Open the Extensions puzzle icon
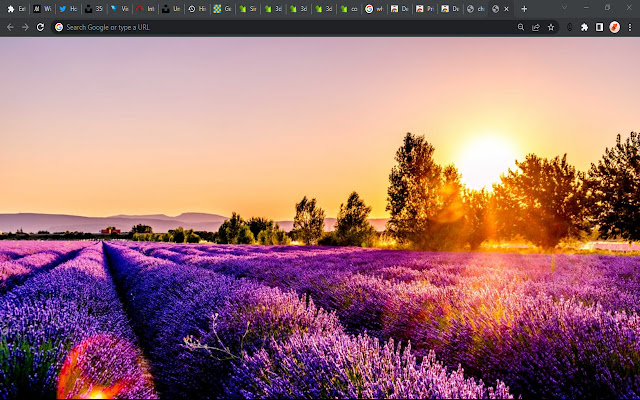640x400 pixels. click(585, 27)
